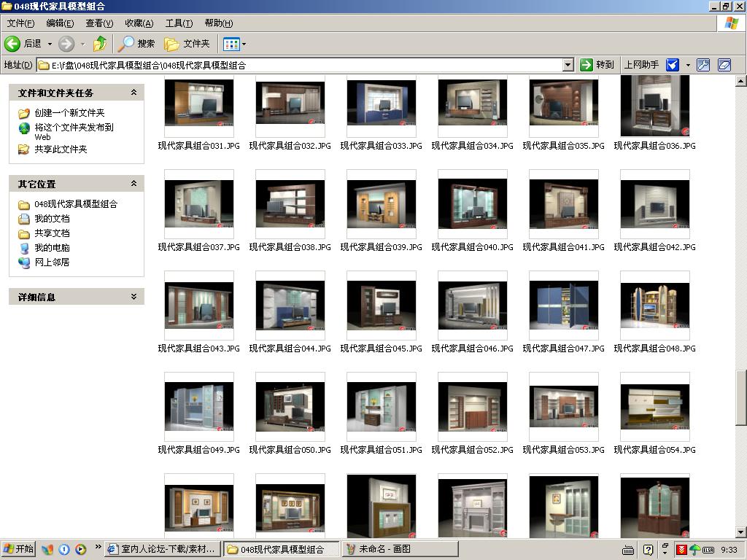Open the Views dropdown arrow
747x560 pixels.
[x=244, y=44]
